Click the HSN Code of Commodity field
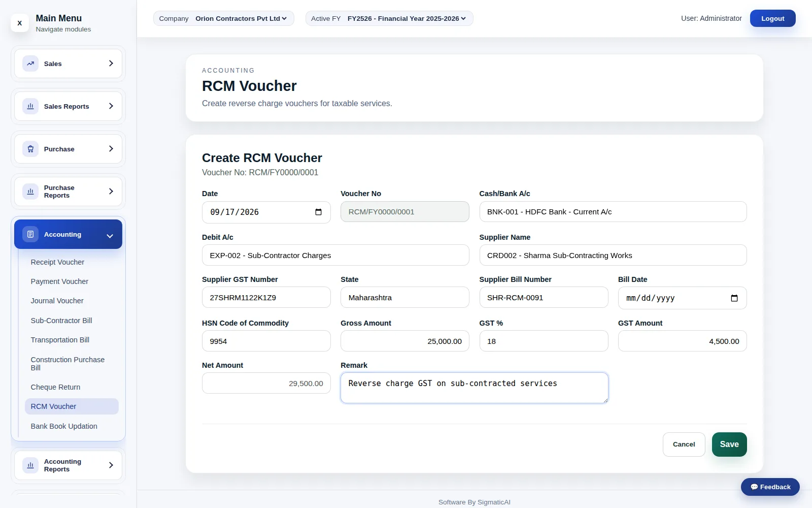The image size is (812, 508). 266,341
